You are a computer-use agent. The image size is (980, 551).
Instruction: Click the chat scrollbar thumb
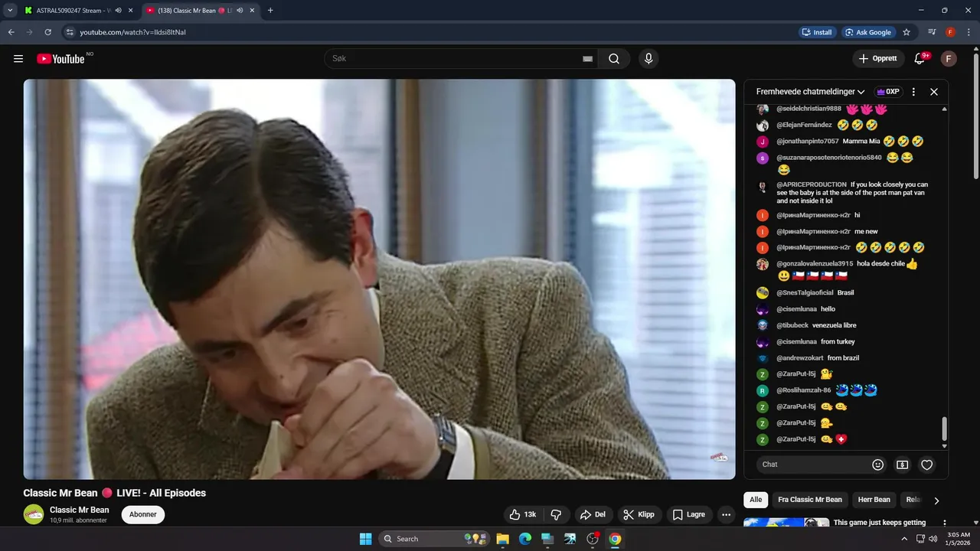(944, 429)
